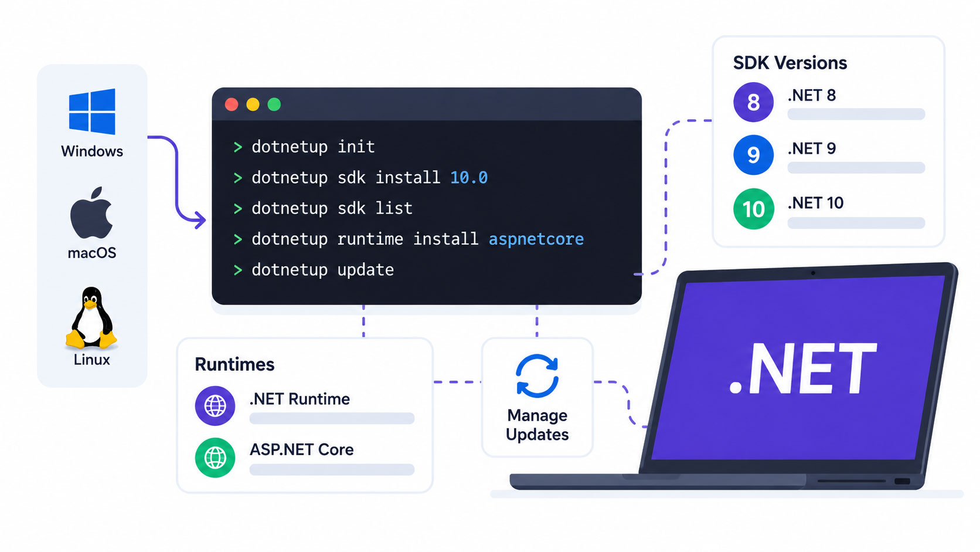Click the red terminal window dot
The height and width of the screenshot is (552, 980).
(x=232, y=104)
